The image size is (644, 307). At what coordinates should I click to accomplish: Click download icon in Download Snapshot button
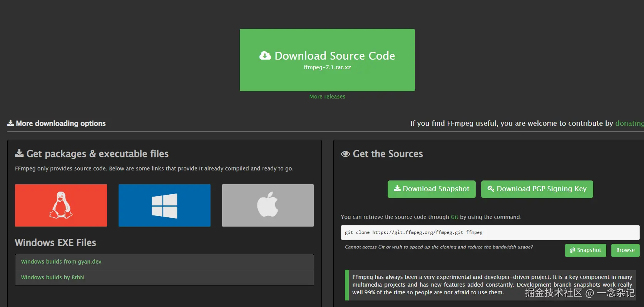[x=397, y=188]
